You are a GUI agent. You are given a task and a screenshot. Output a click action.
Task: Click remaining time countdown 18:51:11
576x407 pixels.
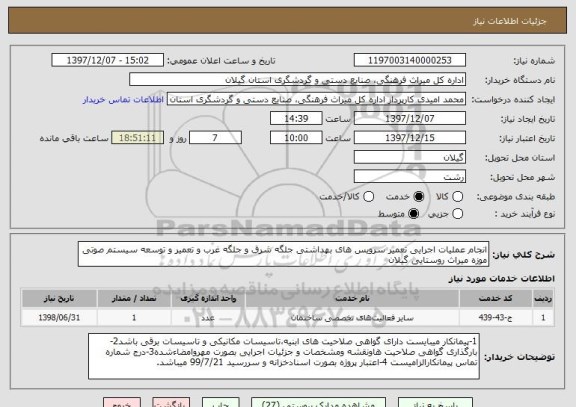coord(137,138)
